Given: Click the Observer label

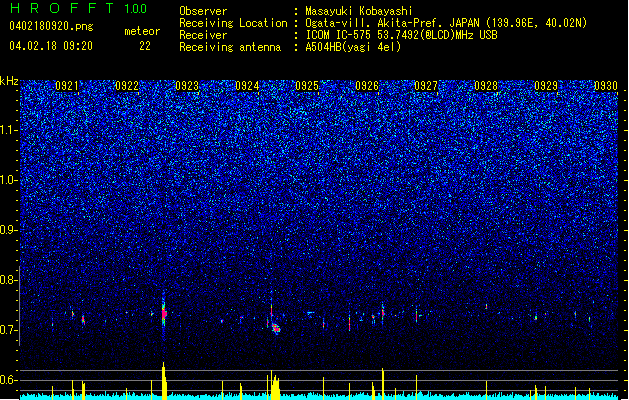Looking at the screenshot, I should click(x=203, y=11).
